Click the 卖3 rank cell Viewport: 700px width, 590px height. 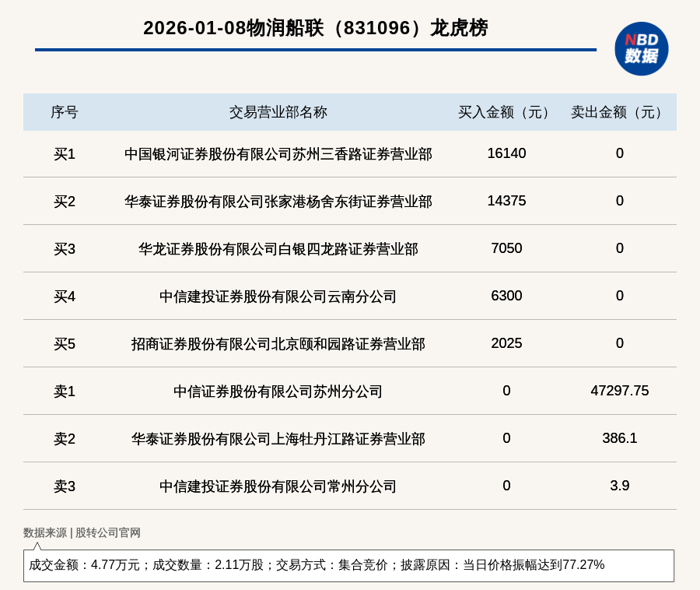[65, 486]
